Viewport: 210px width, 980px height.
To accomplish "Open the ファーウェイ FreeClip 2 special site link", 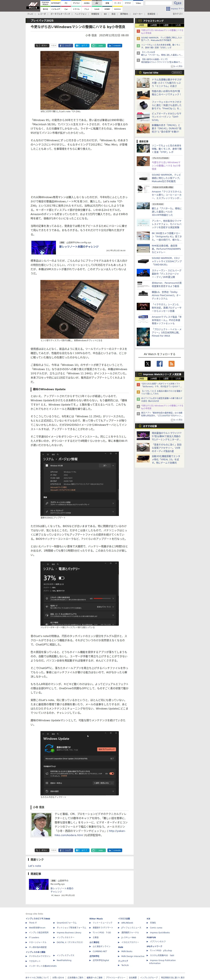I will click(166, 105).
